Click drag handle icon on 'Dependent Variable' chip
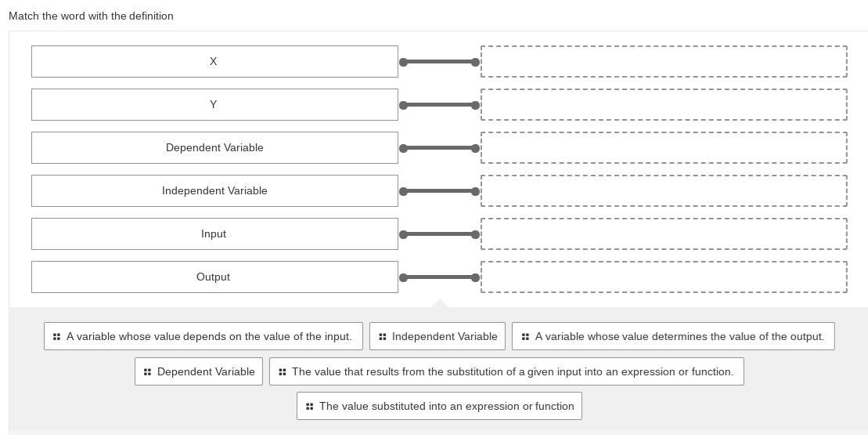 [147, 372]
